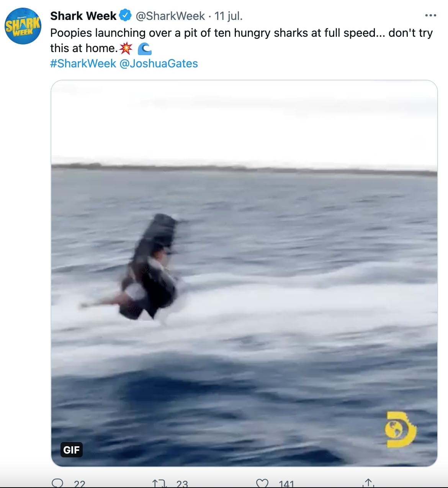The width and height of the screenshot is (448, 488).
Task: Click the blue wave emoji
Action: coord(144,49)
